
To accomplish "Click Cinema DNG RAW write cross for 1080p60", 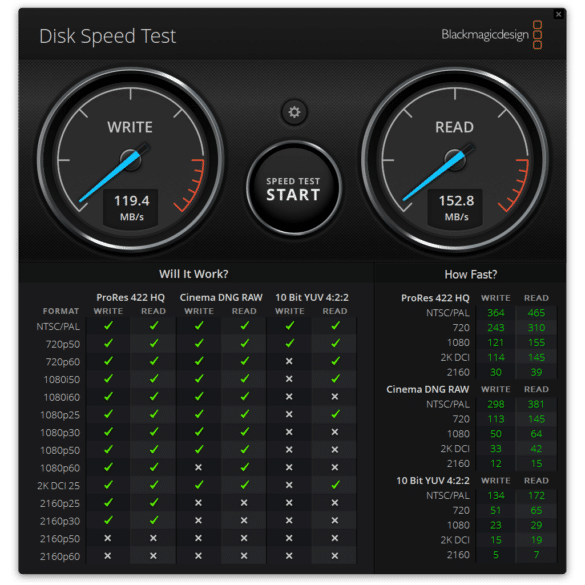I will [198, 467].
